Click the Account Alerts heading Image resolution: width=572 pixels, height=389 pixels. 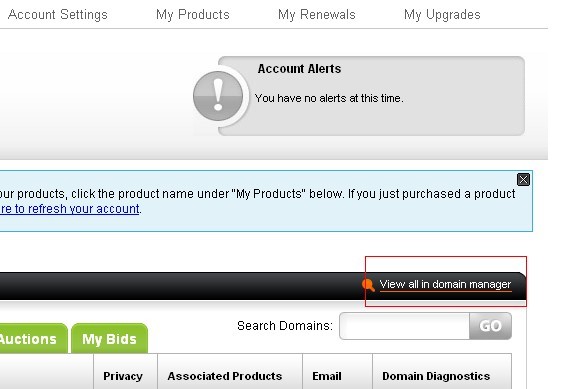299,69
